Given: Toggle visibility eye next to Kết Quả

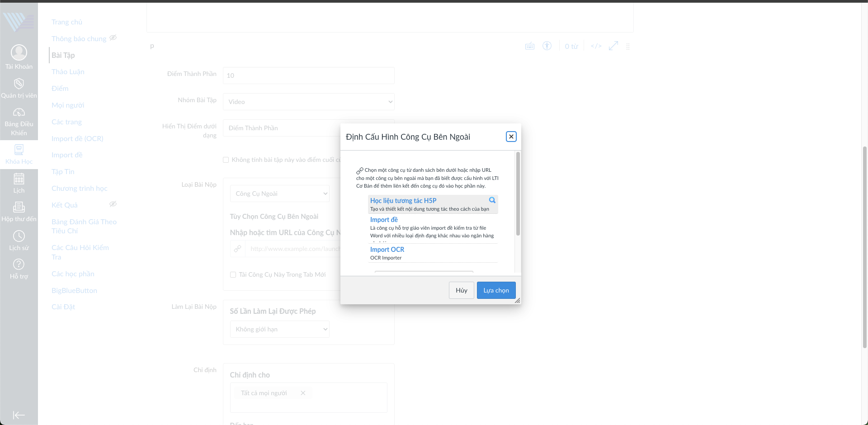Looking at the screenshot, I should point(113,204).
